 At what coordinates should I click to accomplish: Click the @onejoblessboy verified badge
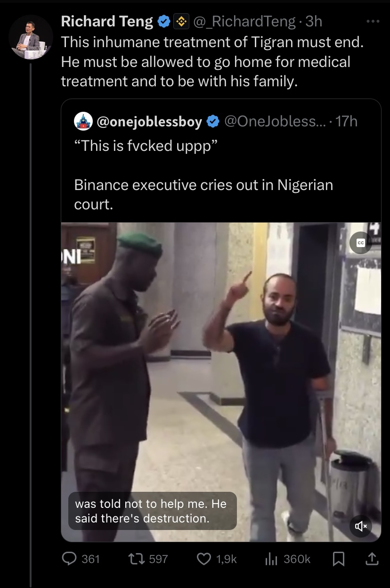213,122
